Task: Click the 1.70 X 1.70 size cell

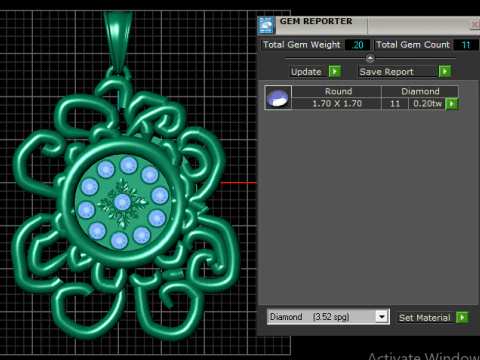Action: click(x=337, y=104)
